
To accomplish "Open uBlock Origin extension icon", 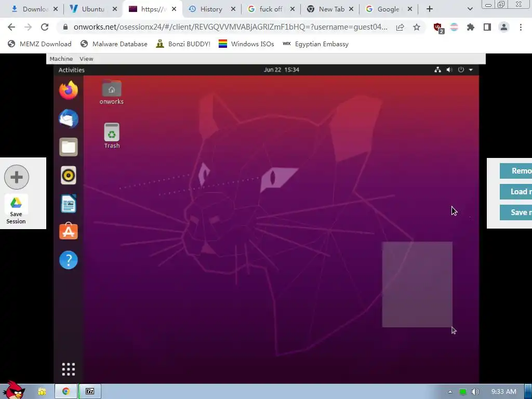I will (x=438, y=28).
